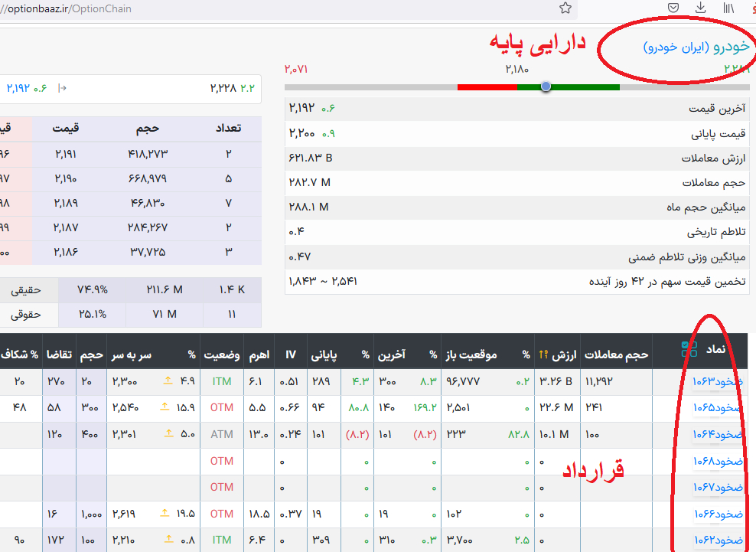756x552 pixels.
Task: Select the order book price ۲٬۱۹۱
Action: pos(66,154)
